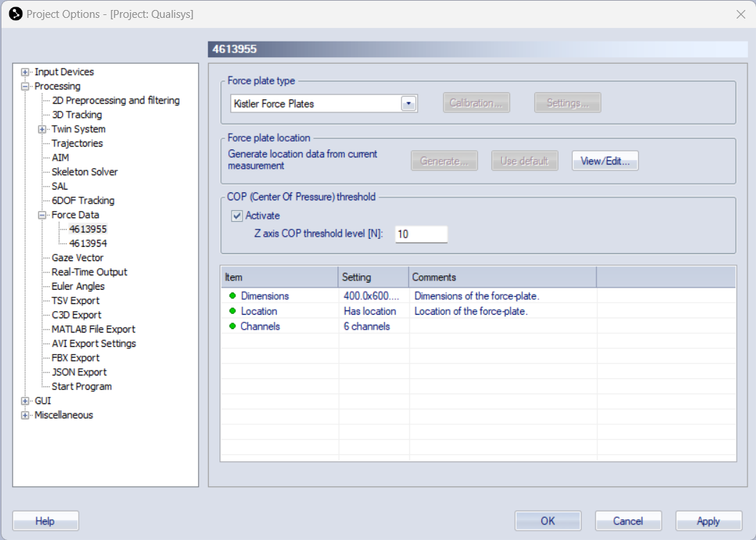Go to C3D Export settings

(76, 315)
